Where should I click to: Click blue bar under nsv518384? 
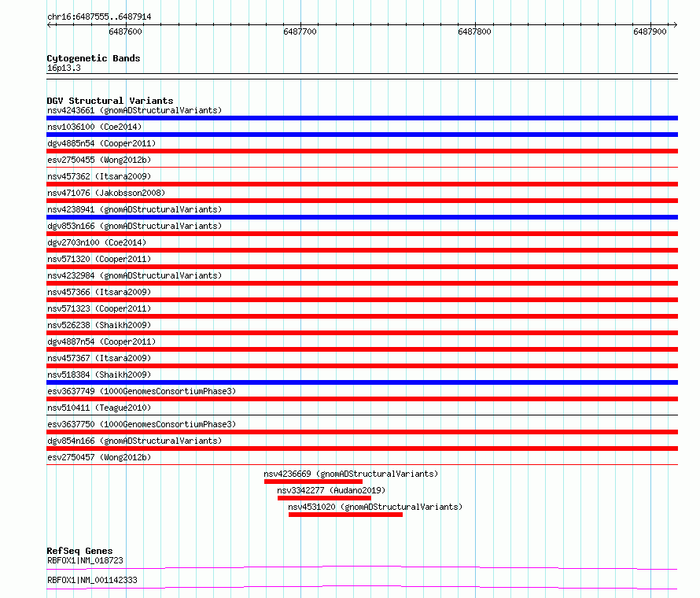tap(362, 382)
